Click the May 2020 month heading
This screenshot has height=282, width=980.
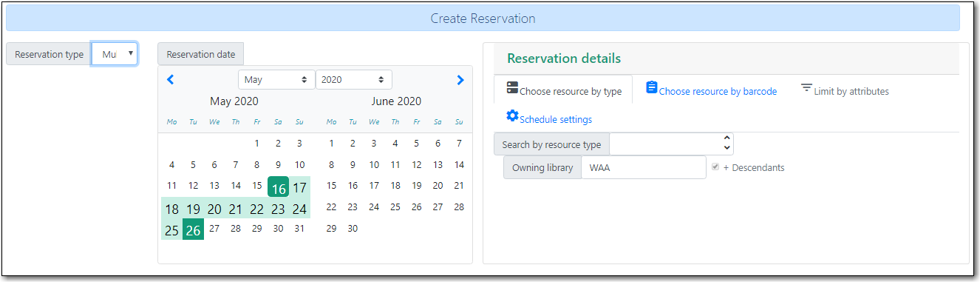pos(234,101)
